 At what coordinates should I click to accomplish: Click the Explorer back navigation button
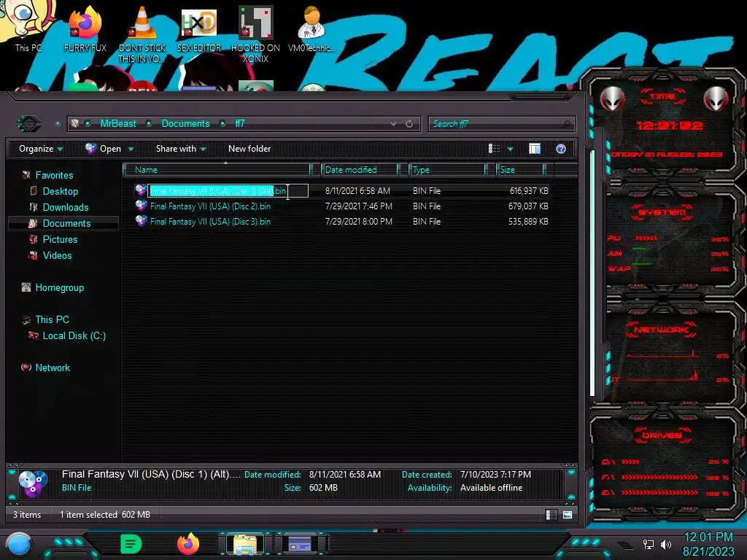tap(29, 124)
